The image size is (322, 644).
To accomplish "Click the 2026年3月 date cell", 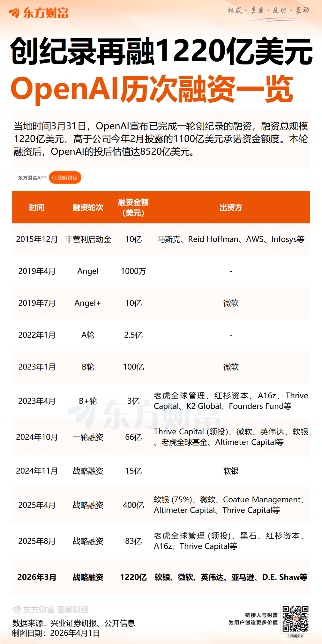I will pos(37,577).
